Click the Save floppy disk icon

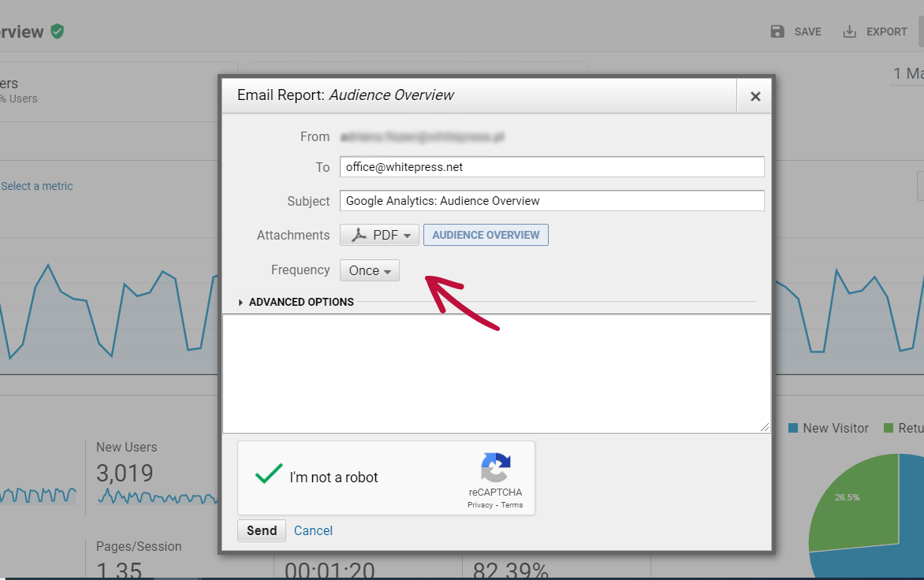click(777, 32)
